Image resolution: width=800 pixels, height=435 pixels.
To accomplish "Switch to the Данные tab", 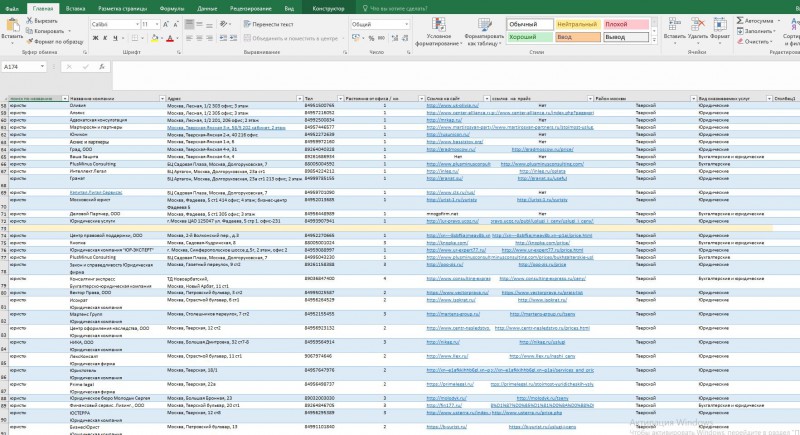I will 207,9.
